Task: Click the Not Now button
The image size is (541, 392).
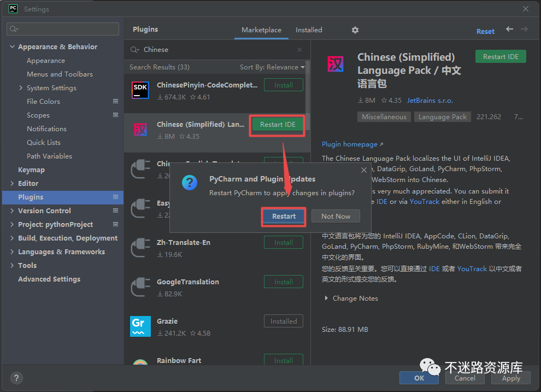Action: point(336,217)
